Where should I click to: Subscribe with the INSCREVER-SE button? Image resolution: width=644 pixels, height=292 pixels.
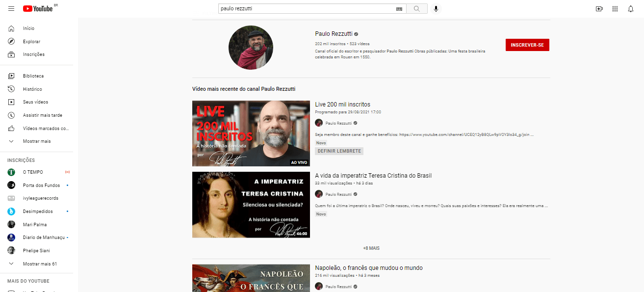pyautogui.click(x=527, y=45)
